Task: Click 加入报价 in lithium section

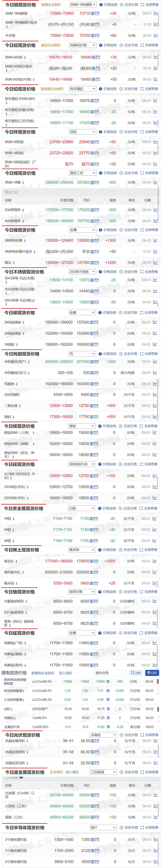Action: [65, 673]
